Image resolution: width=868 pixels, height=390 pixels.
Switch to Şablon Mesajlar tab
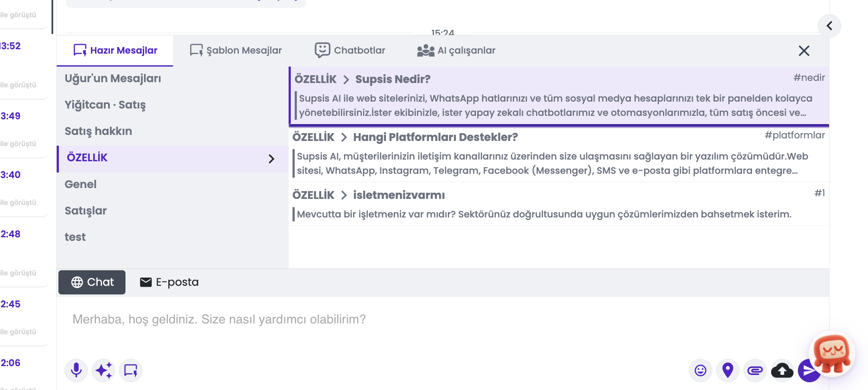(236, 51)
